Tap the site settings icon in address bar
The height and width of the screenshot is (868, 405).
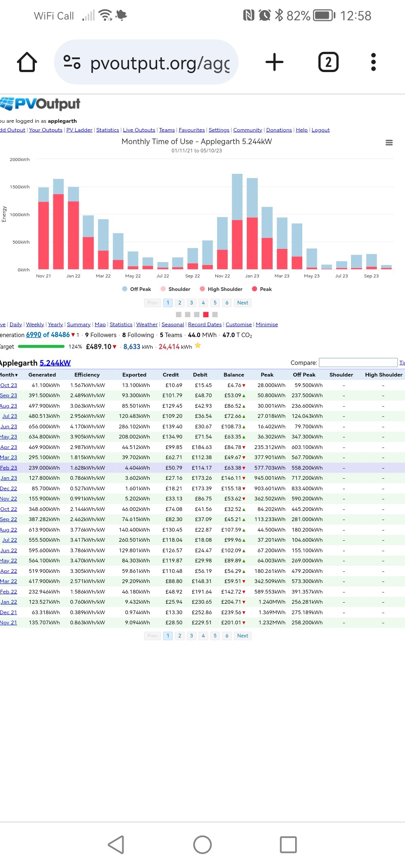pyautogui.click(x=72, y=62)
